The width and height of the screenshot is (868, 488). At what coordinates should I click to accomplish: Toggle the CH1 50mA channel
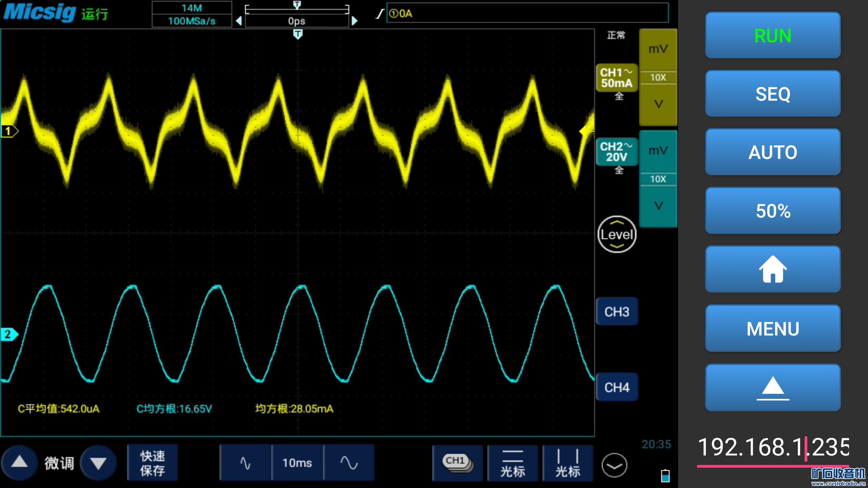point(617,78)
